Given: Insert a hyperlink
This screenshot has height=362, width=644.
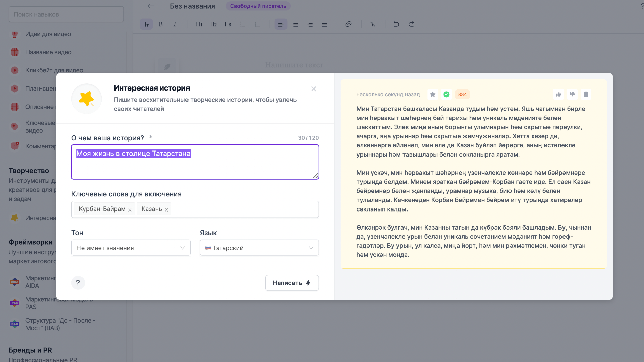Looking at the screenshot, I should tap(348, 24).
